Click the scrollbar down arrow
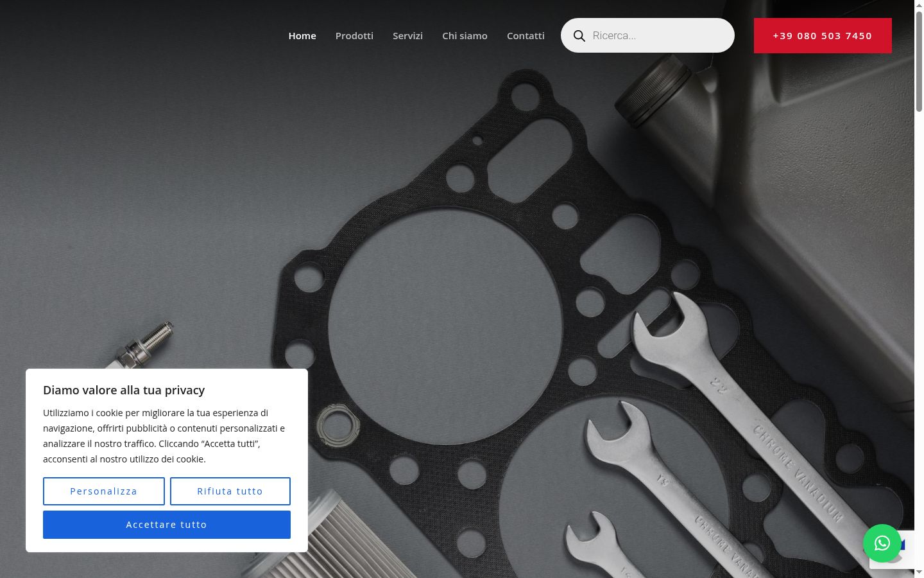The image size is (924, 578). tap(919, 572)
